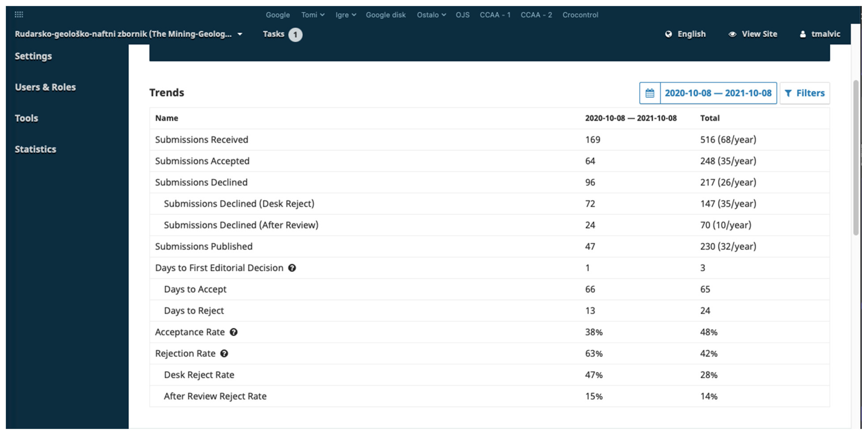Viewport: 868px width, 438px height.
Task: Click the Tasks notification count badge
Action: 295,35
